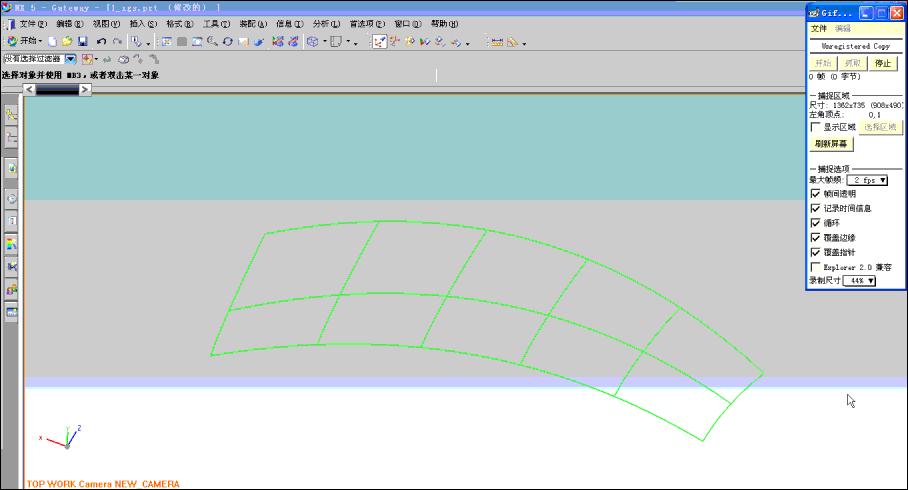
Task: Open the web browser sidebar icon
Action: pos(11,312)
